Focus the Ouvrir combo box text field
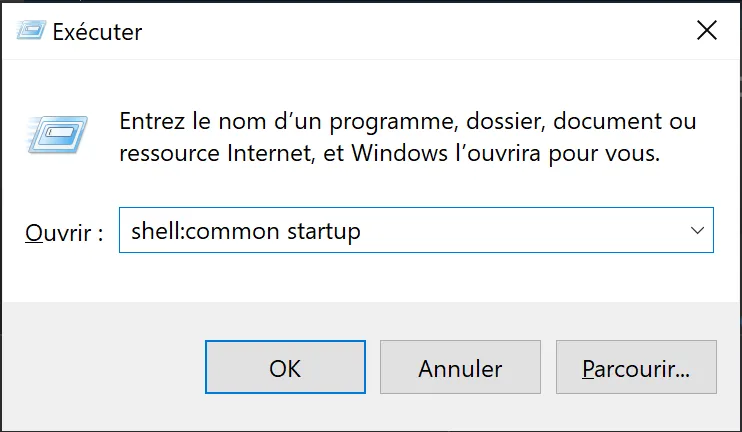 (402, 230)
